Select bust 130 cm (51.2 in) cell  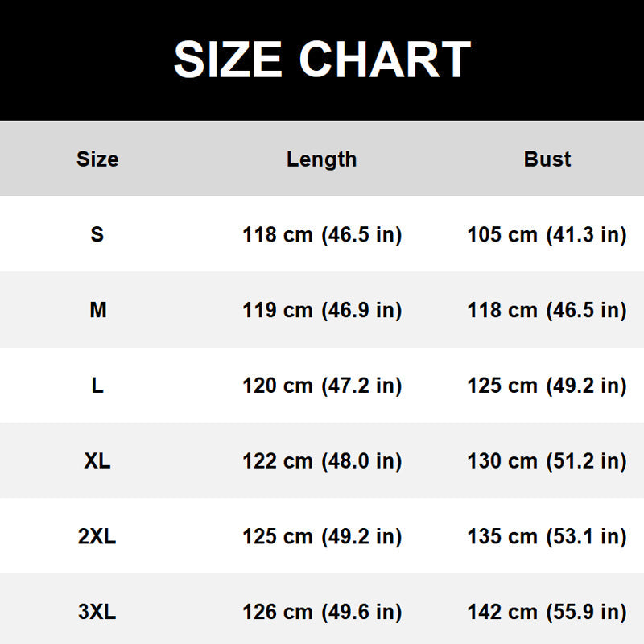[x=547, y=461]
